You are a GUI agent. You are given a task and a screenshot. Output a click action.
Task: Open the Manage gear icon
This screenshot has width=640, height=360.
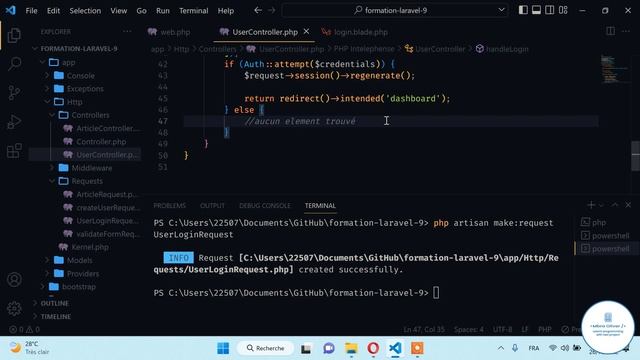(x=14, y=308)
